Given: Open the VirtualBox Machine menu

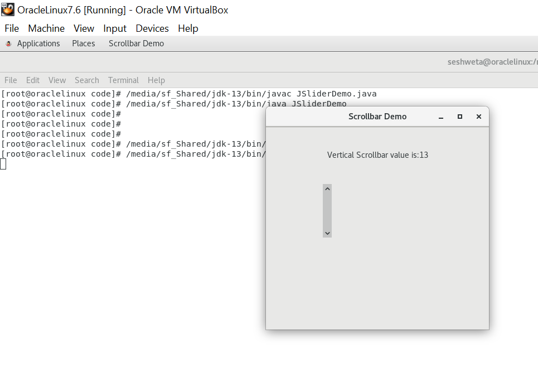Looking at the screenshot, I should click(46, 28).
